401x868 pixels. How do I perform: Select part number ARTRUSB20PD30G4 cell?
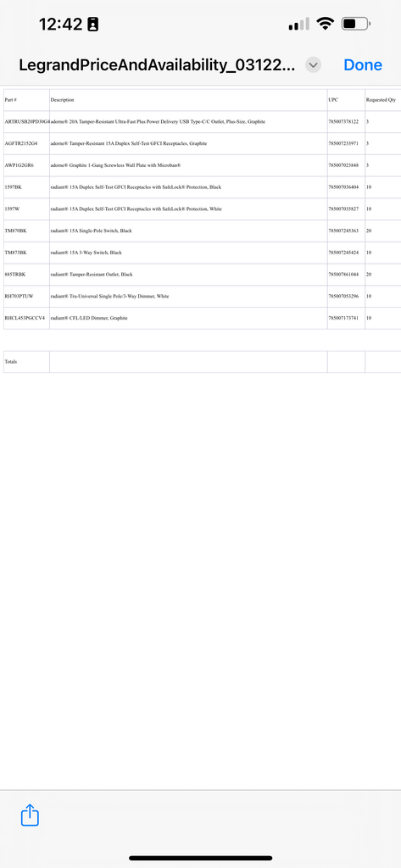26,121
